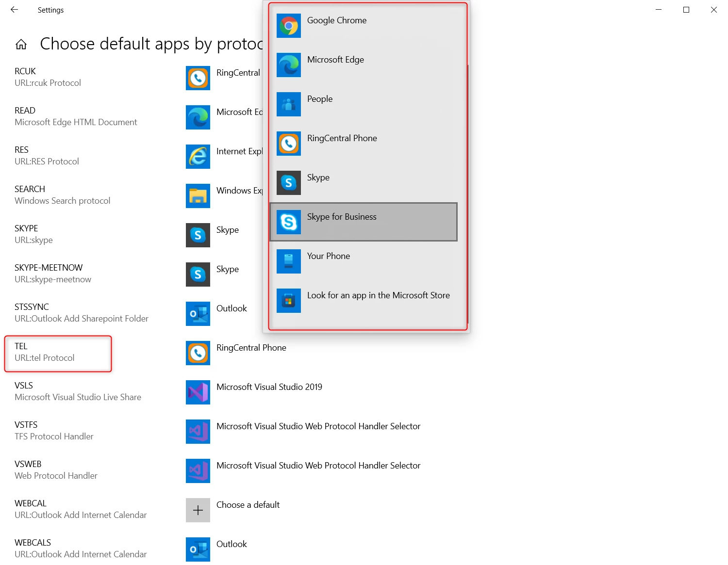The height and width of the screenshot is (565, 728).
Task: Click URL:Outlook Add Internet Calendar under WEBCAL
Action: click(81, 515)
